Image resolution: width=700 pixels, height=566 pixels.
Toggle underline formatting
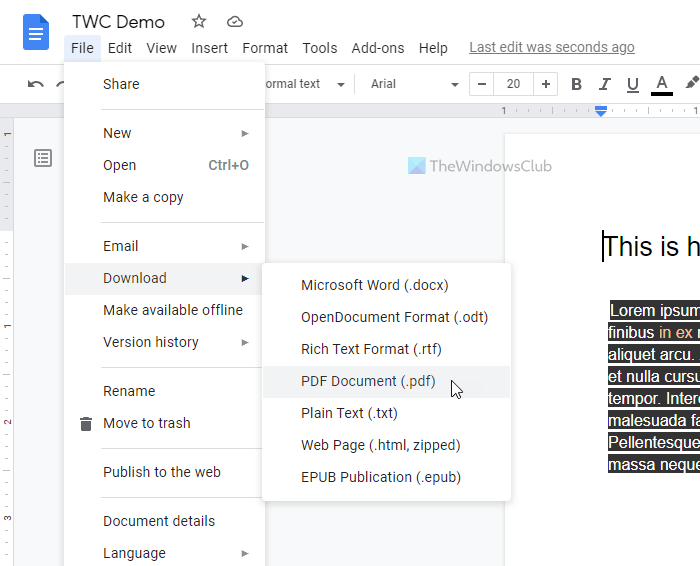pos(633,84)
